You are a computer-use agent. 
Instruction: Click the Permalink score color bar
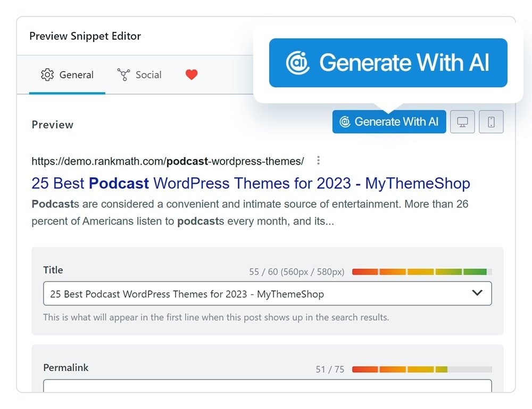click(423, 369)
